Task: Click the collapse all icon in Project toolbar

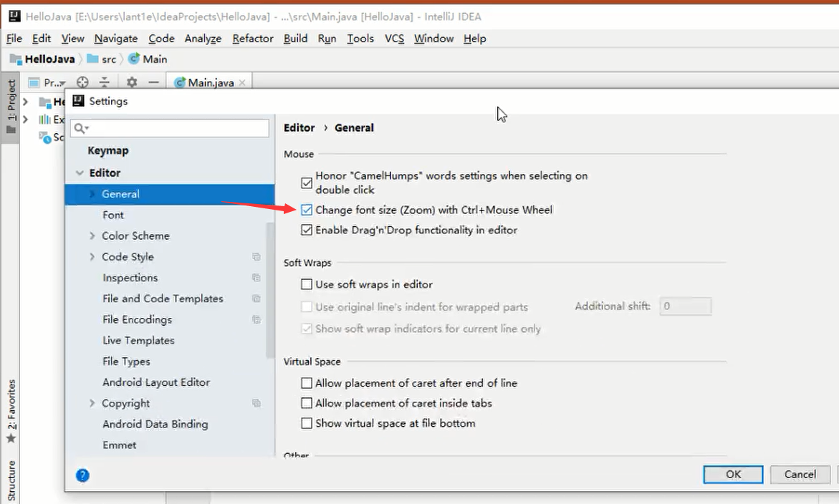Action: pos(105,82)
